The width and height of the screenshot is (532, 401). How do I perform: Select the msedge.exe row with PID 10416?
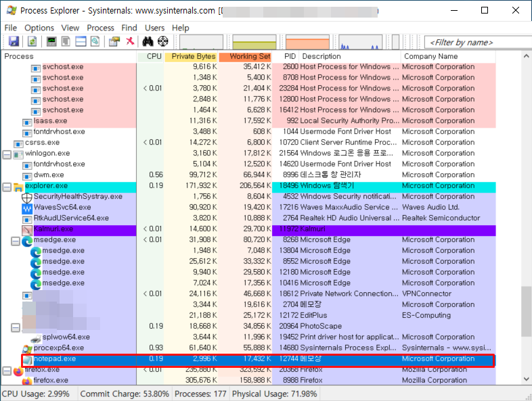coord(248,283)
